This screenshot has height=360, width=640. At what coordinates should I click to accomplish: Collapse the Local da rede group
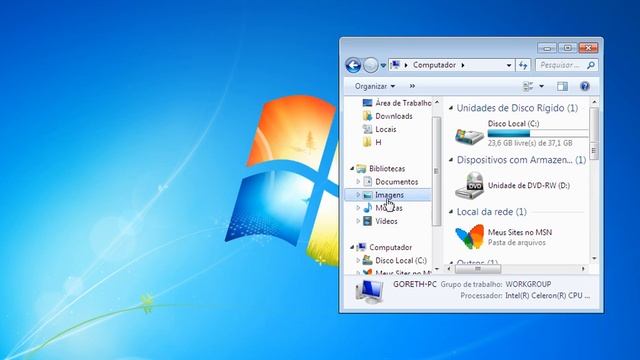[451, 211]
